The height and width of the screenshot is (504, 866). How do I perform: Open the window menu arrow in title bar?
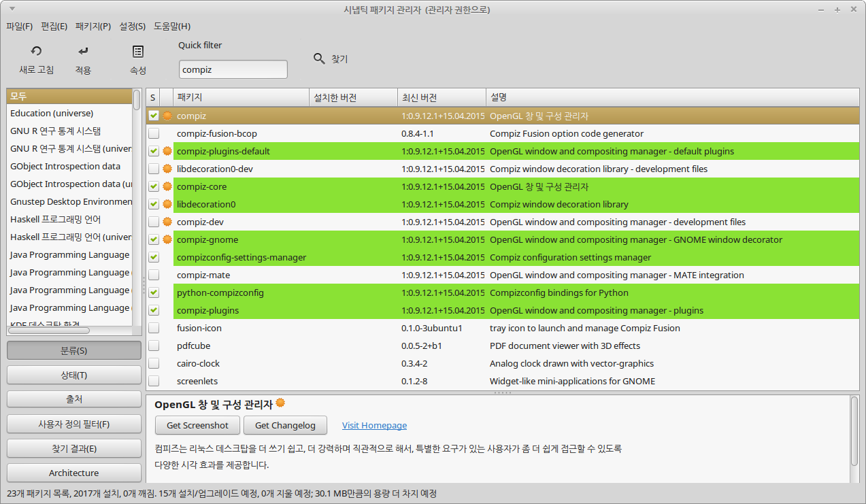click(x=12, y=10)
